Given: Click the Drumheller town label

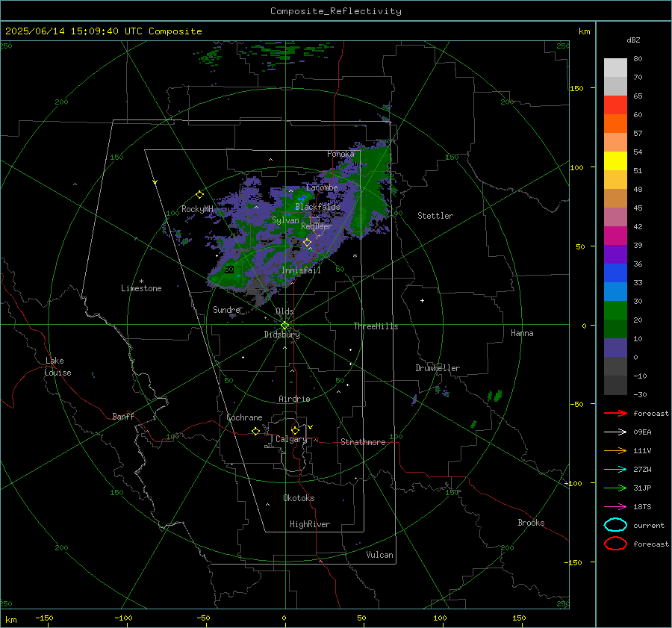Looking at the screenshot, I should point(438,368).
